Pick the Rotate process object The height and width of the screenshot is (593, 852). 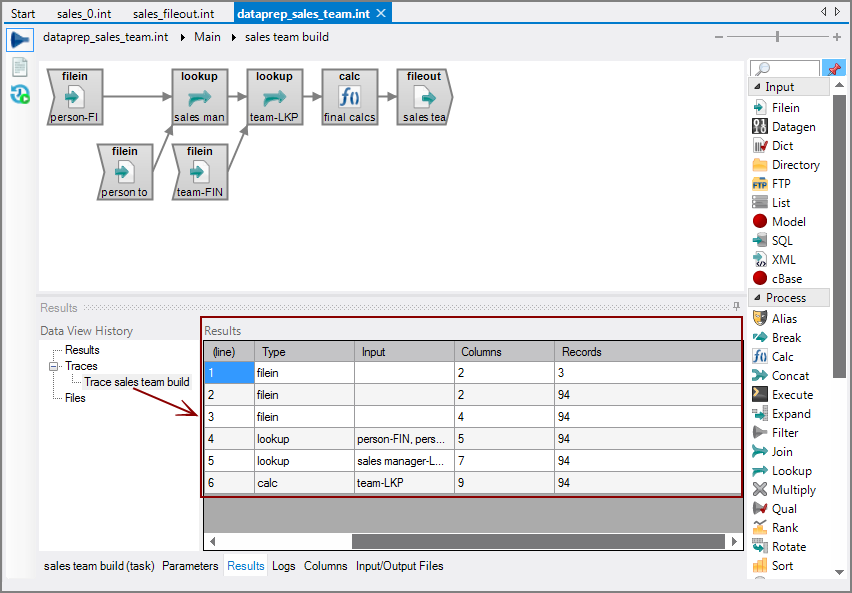pos(787,547)
